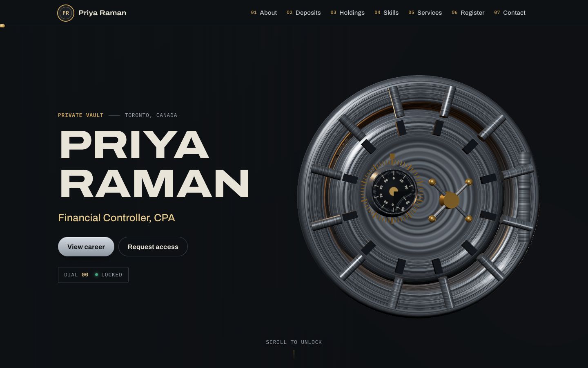Jump to the Skills section
The width and height of the screenshot is (588, 368).
387,13
